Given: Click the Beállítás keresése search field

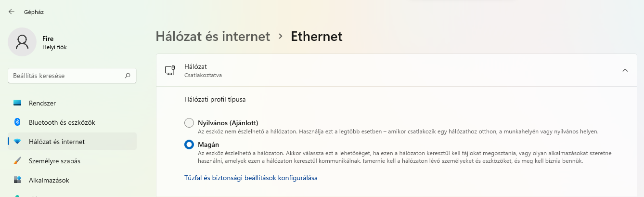Looking at the screenshot, I should point(72,76).
